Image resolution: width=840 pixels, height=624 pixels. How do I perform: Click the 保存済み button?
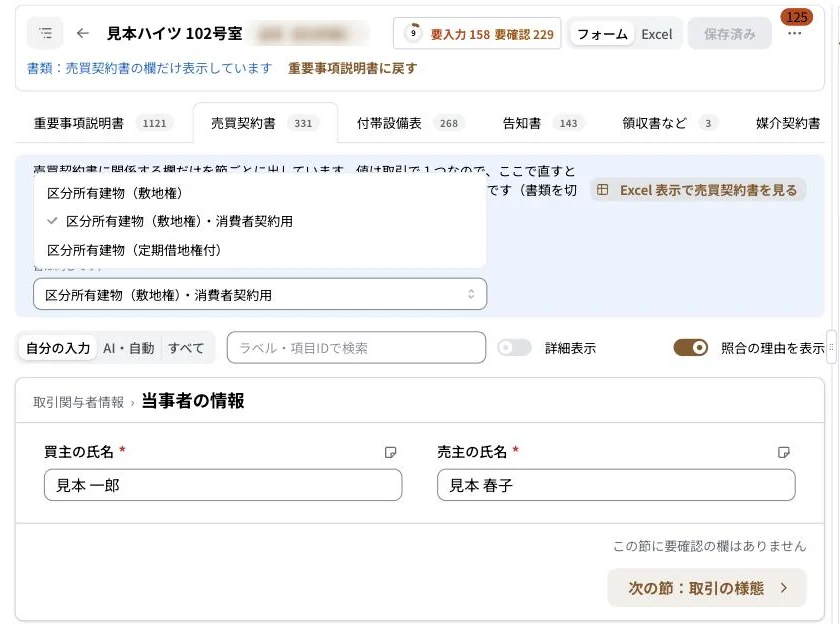tap(730, 34)
